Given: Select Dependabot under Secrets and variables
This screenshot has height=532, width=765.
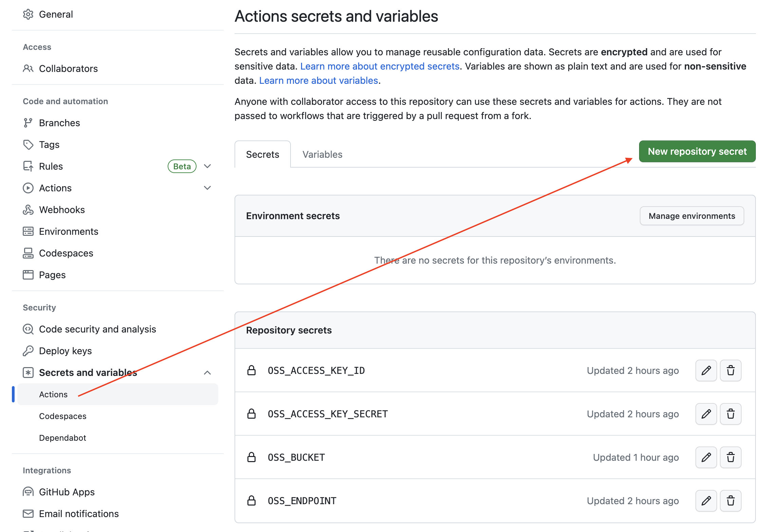Looking at the screenshot, I should [x=62, y=438].
